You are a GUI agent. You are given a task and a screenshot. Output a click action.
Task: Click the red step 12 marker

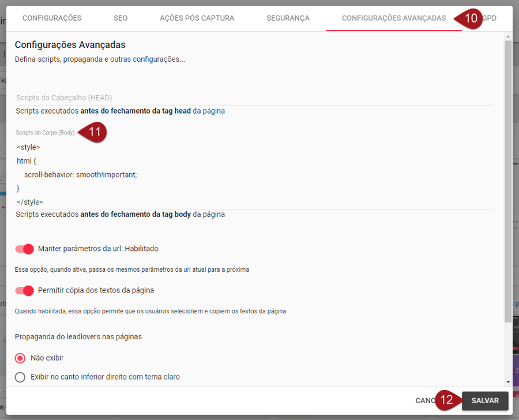(447, 400)
